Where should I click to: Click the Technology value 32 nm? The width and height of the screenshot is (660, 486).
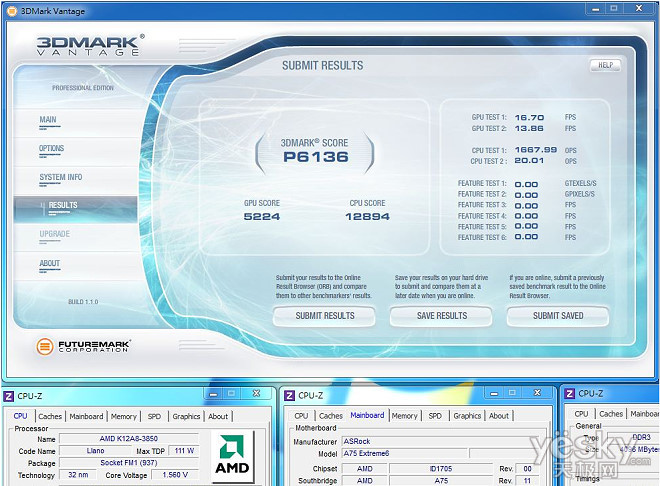[x=78, y=475]
